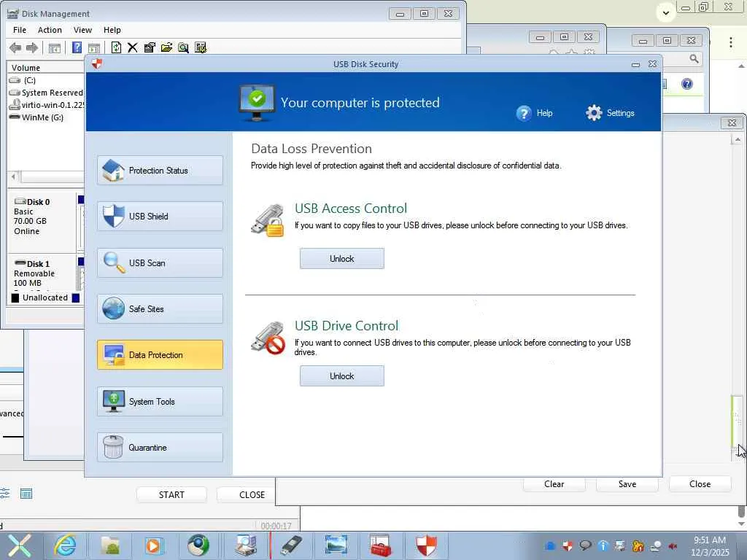Unlock USB Drive Control
The height and width of the screenshot is (560, 747).
(x=342, y=376)
